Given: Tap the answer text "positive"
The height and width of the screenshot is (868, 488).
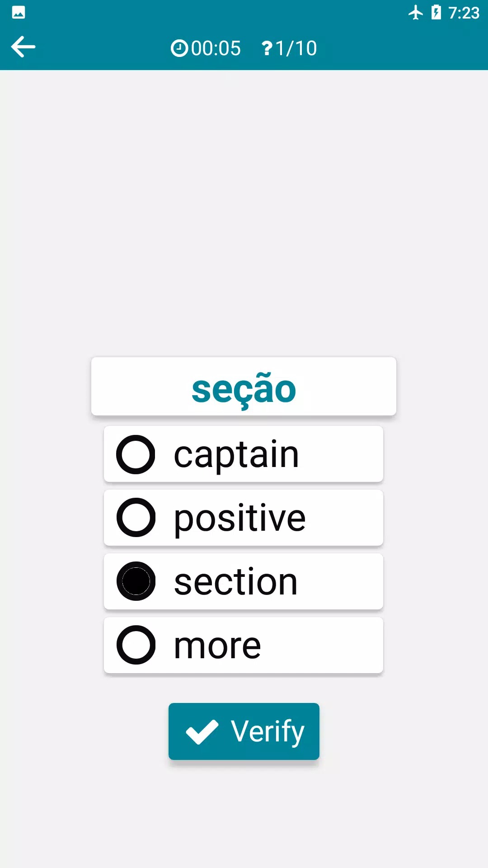Looking at the screenshot, I should click(240, 518).
